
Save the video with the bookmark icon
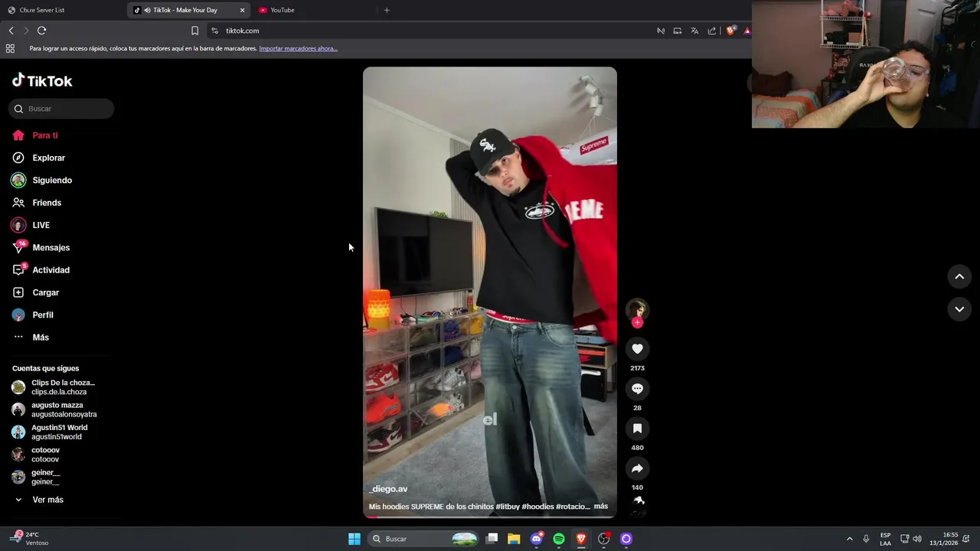(x=637, y=429)
